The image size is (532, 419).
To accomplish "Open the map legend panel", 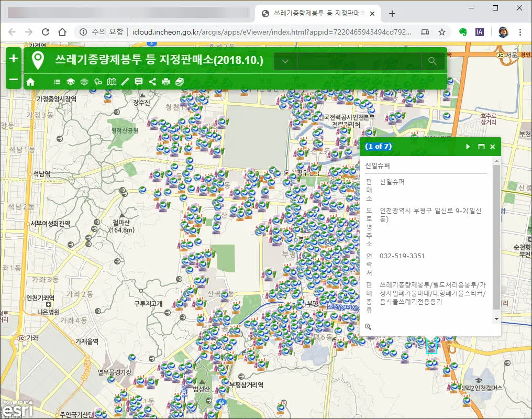I will click(57, 81).
